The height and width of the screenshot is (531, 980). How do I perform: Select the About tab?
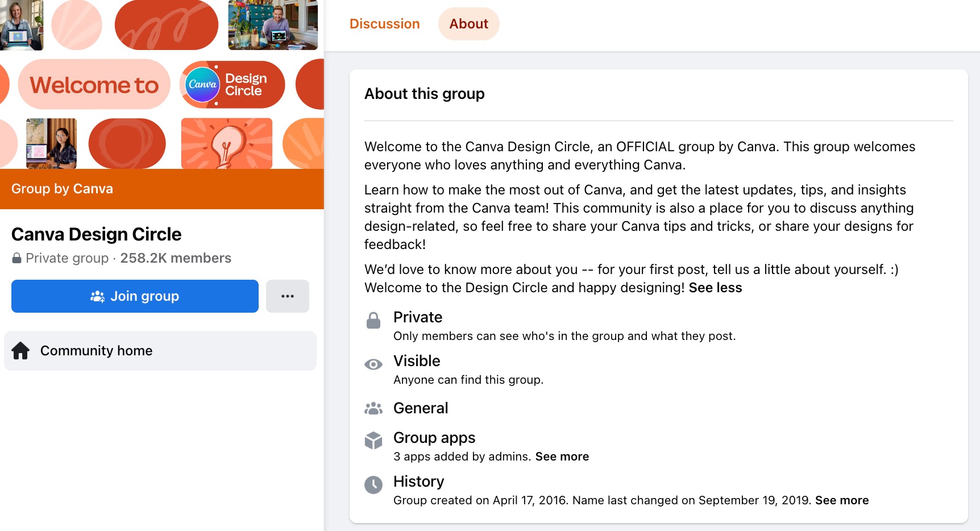(x=468, y=24)
